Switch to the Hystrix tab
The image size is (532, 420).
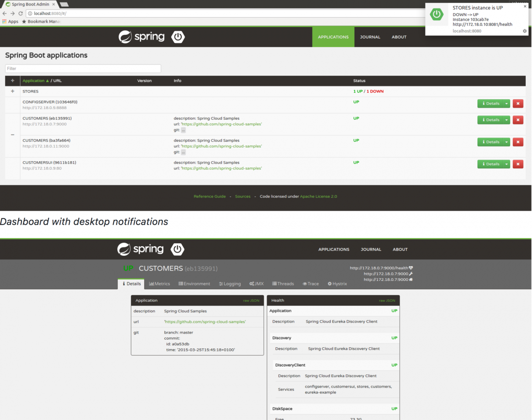pyautogui.click(x=337, y=284)
